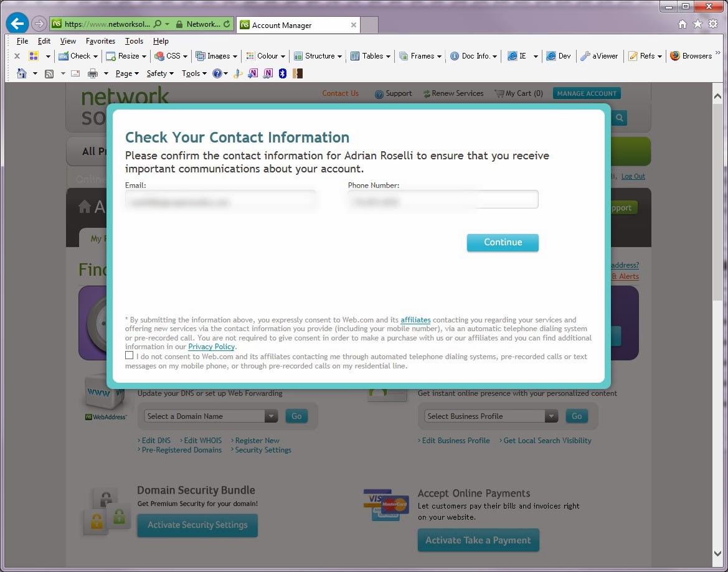Viewport: 728px width, 572px height.
Task: Click the vertical scrollbar up arrow
Action: (717, 96)
